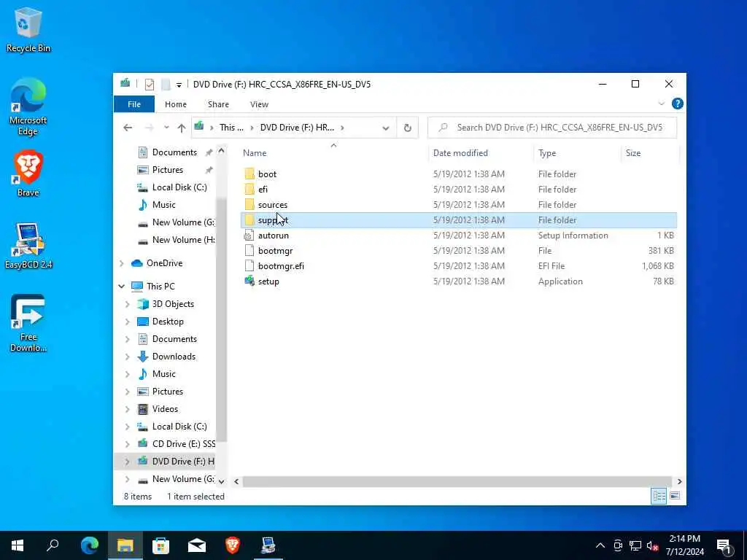Switch to the Home ribbon tab
The width and height of the screenshot is (747, 560).
(175, 104)
